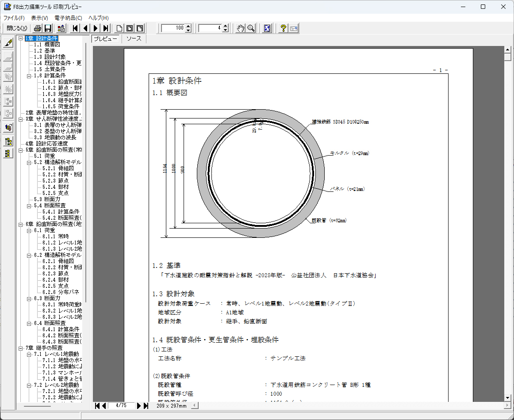The image size is (514, 420).
Task: Toggle the fit-to-window view icon
Action: (x=267, y=28)
